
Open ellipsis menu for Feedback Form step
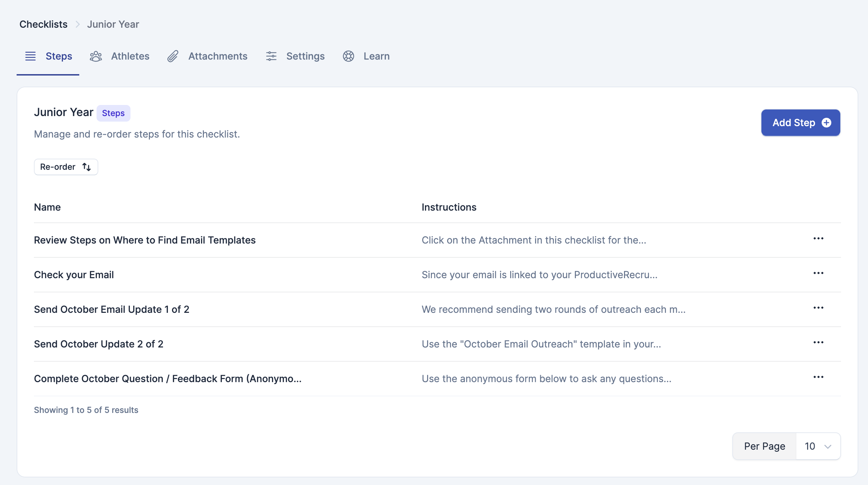pos(818,377)
